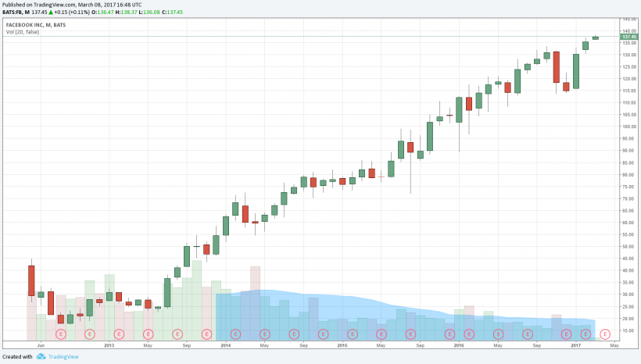The width and height of the screenshot is (641, 364).
Task: Click the O:136.47 open value
Action: click(102, 12)
